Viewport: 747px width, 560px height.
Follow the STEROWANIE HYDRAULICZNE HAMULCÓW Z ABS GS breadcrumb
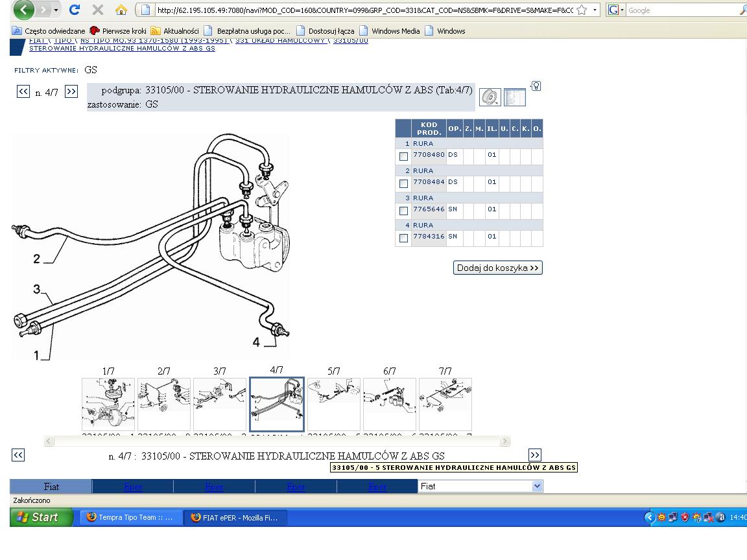pyautogui.click(x=122, y=48)
